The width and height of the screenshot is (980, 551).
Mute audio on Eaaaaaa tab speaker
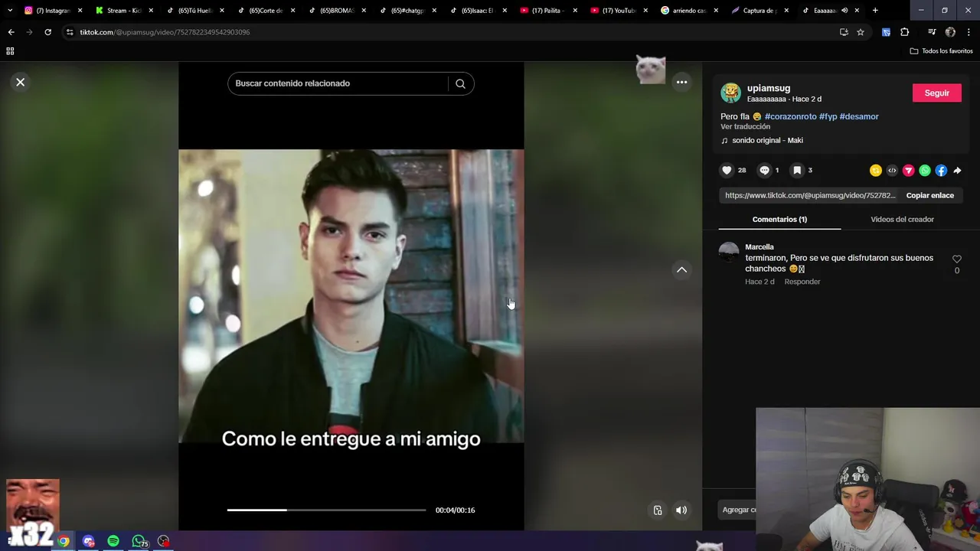click(844, 11)
